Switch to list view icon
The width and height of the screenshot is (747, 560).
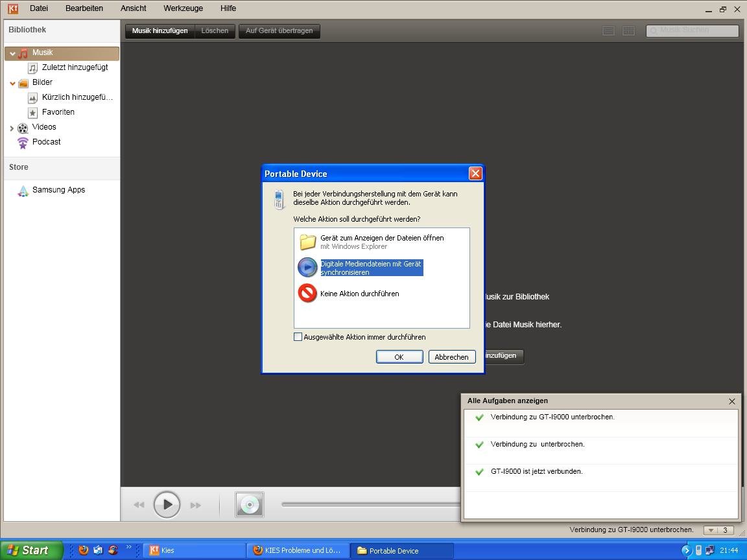(608, 31)
